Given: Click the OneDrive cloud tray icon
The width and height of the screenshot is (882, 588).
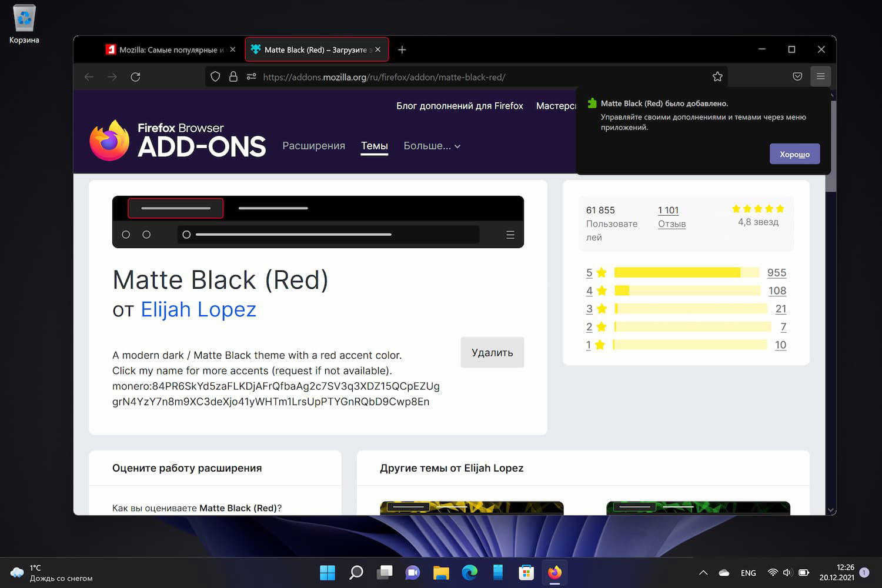Looking at the screenshot, I should (724, 573).
